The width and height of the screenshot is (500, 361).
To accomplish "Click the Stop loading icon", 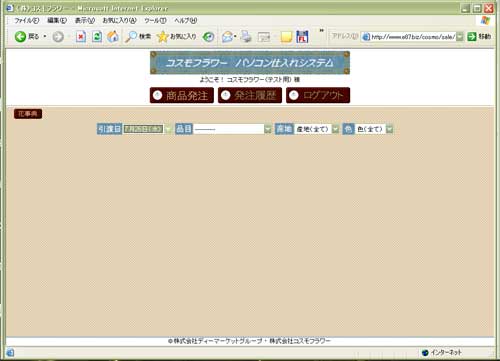I will point(80,37).
